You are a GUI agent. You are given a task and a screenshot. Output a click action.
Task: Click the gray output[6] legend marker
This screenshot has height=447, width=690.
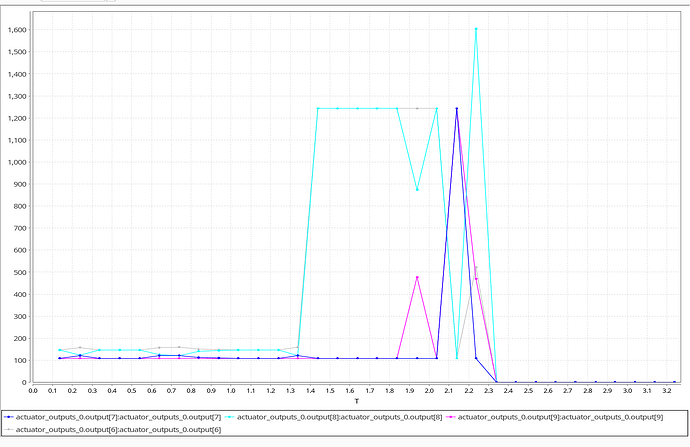point(9,429)
